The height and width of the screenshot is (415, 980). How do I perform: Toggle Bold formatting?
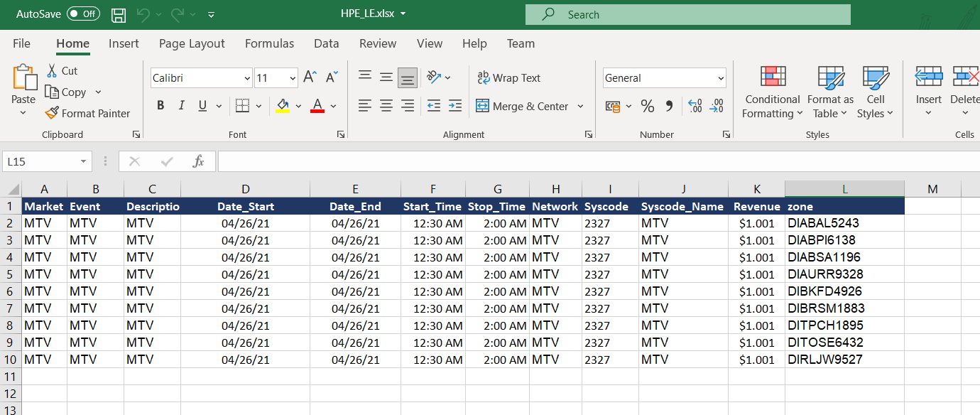[160, 106]
